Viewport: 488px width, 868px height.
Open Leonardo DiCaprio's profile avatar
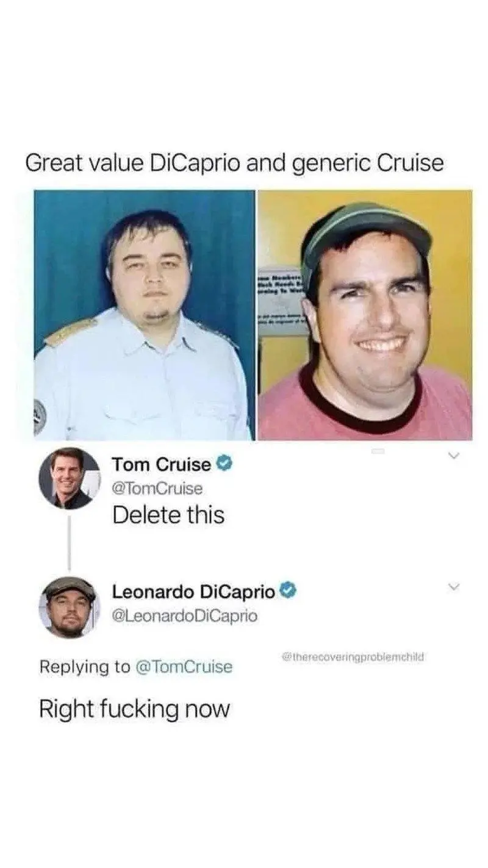[x=69, y=607]
